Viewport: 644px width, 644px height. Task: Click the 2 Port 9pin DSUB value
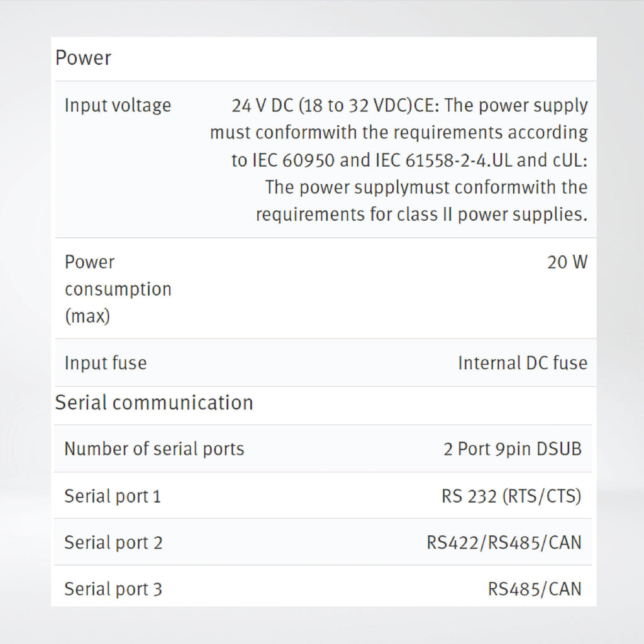click(x=513, y=449)
